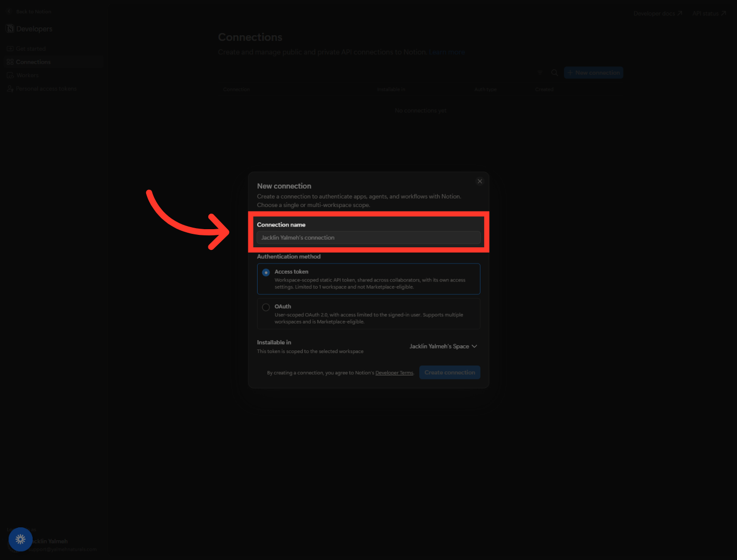
Task: Select the OAuth radio button
Action: tap(266, 307)
